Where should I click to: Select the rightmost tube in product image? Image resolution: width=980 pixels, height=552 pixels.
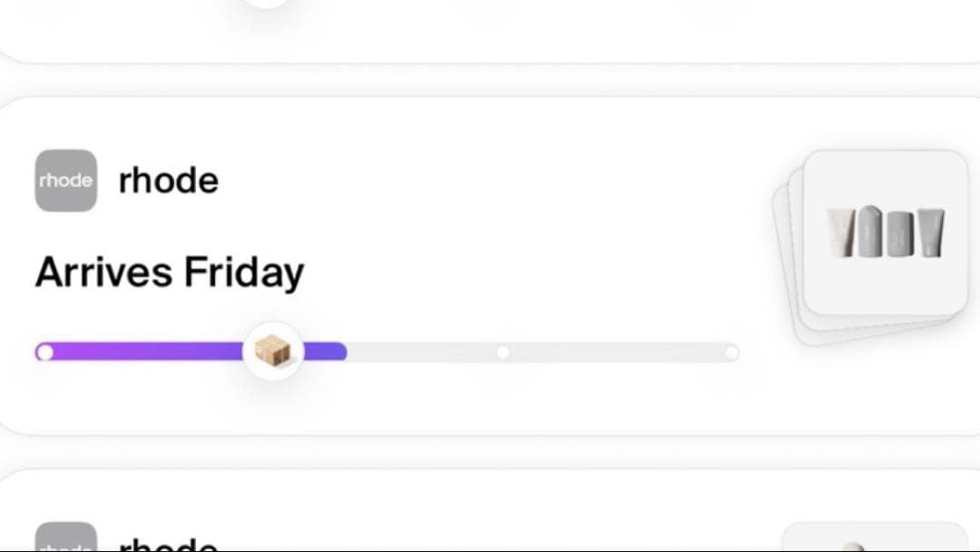(930, 232)
